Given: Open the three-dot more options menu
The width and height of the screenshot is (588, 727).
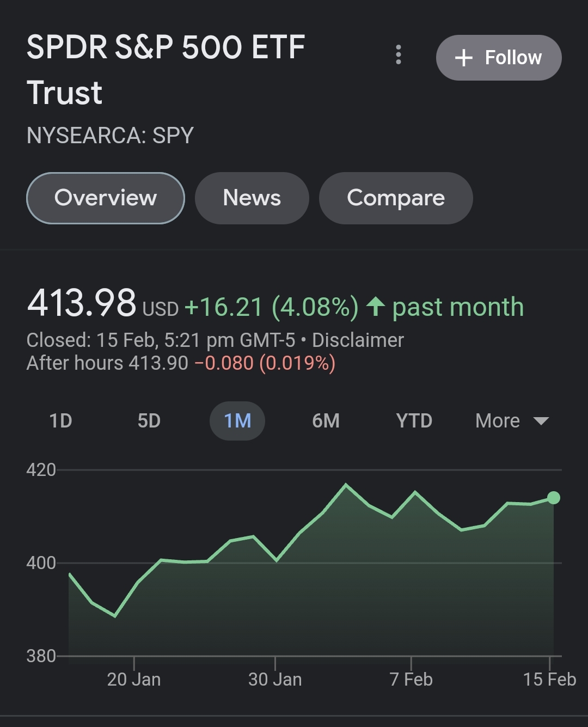Looking at the screenshot, I should 399,55.
